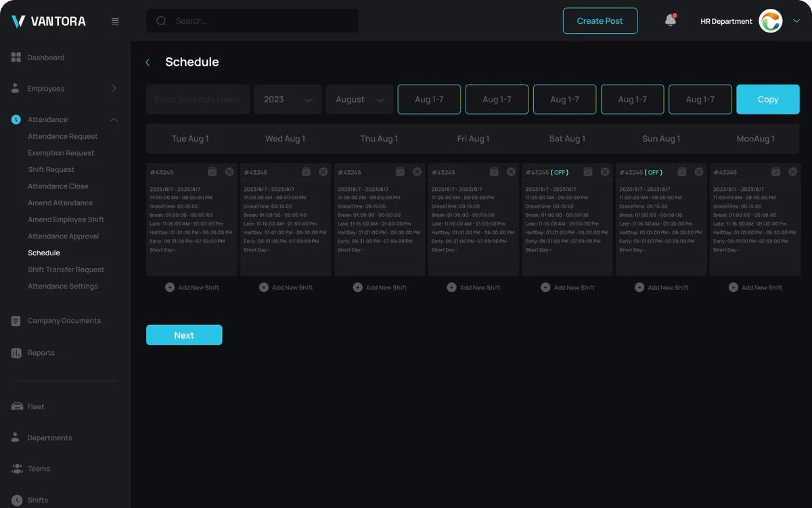
Task: Open Attendance Close submenu item
Action: tap(58, 186)
